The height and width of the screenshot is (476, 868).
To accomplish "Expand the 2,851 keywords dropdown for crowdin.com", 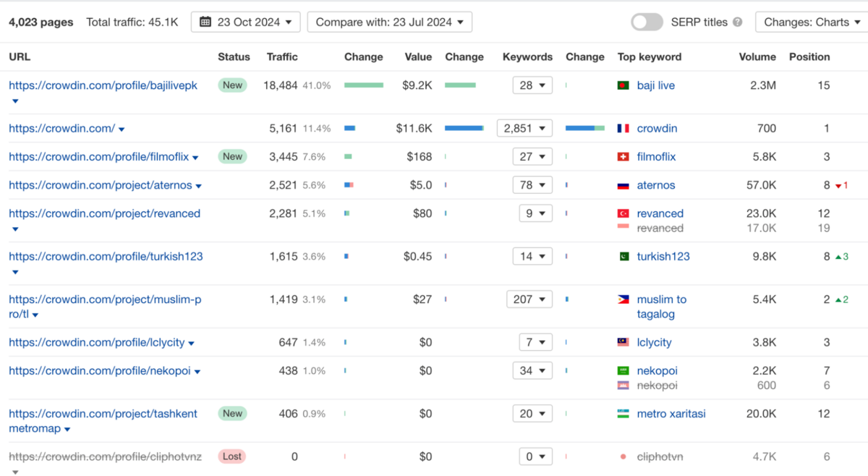I will 524,128.
